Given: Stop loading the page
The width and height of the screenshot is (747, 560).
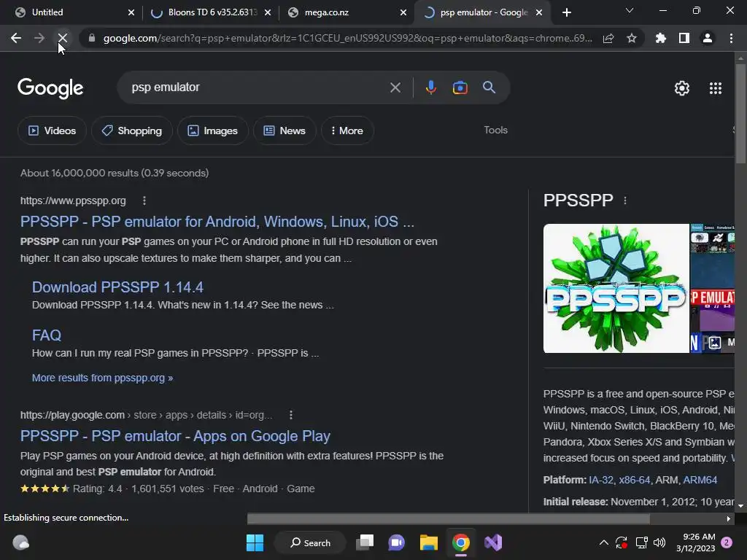Looking at the screenshot, I should tap(63, 38).
